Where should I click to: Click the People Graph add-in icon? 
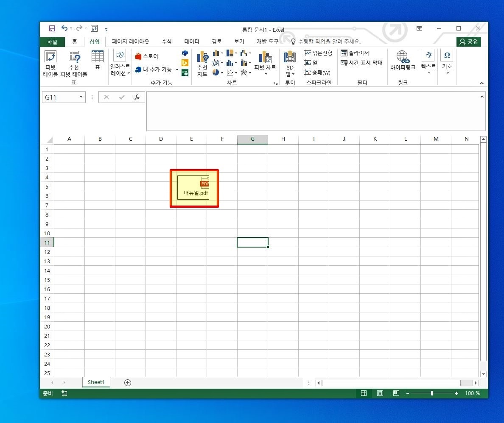click(185, 72)
